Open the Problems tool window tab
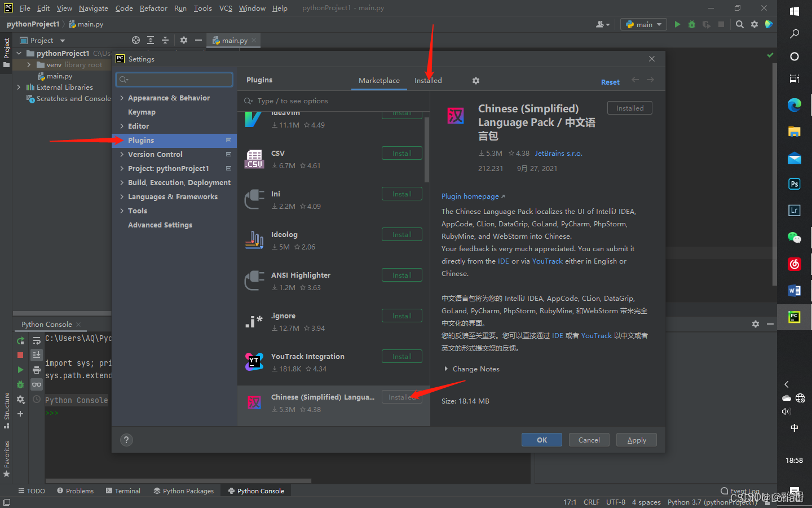The width and height of the screenshot is (812, 508). tap(76, 491)
